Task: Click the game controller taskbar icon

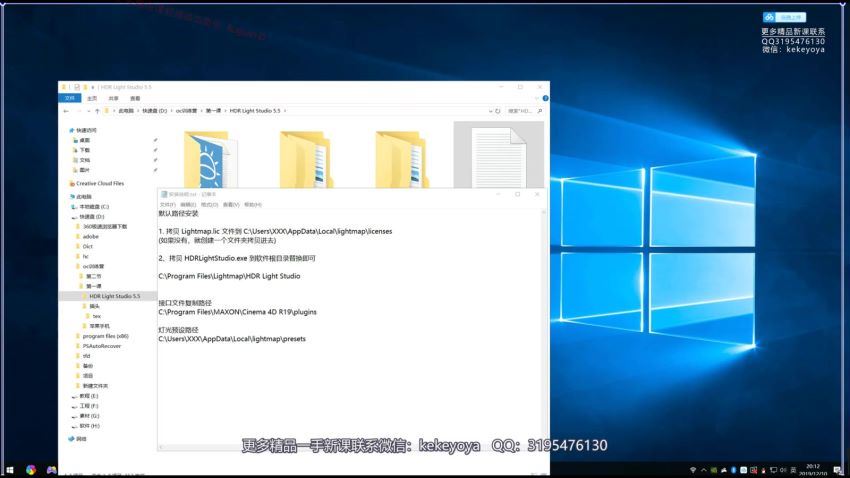Action: [51, 470]
